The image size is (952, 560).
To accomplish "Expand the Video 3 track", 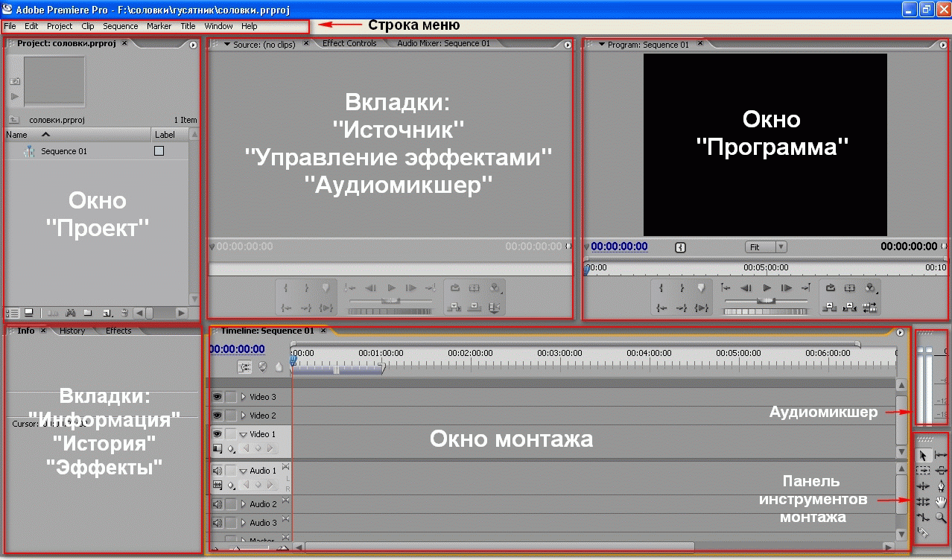I will pyautogui.click(x=244, y=397).
